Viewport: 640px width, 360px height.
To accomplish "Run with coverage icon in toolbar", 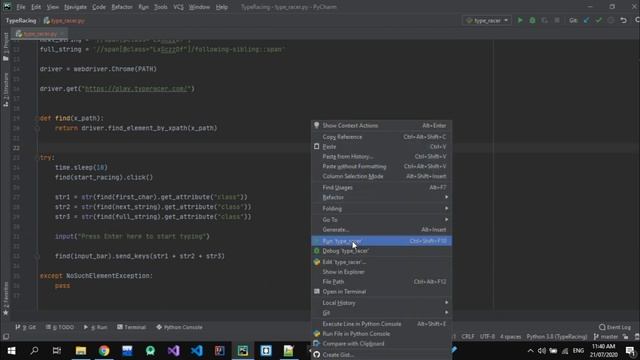I will pyautogui.click(x=544, y=20).
